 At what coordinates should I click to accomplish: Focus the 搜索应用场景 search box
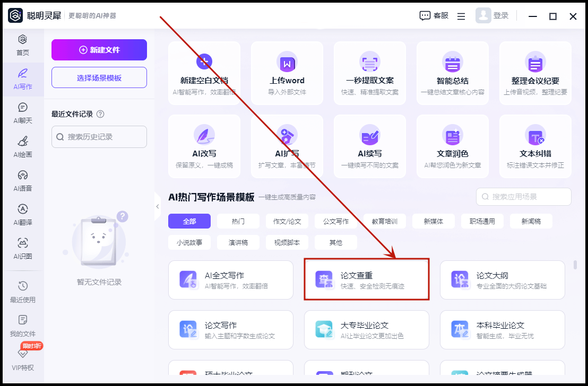pyautogui.click(x=524, y=197)
